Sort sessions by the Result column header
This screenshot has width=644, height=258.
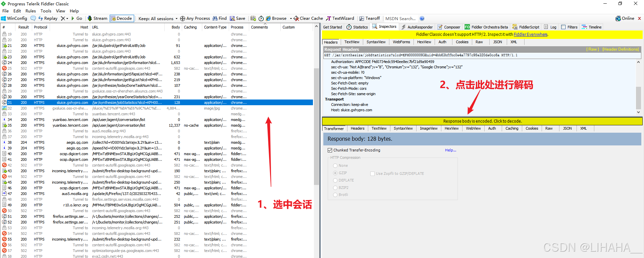[x=23, y=27]
